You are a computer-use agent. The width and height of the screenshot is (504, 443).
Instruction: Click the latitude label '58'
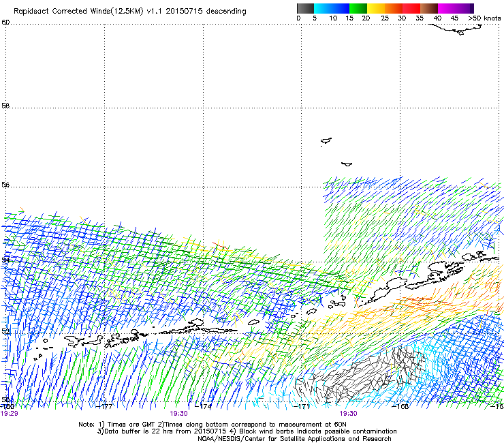point(5,106)
